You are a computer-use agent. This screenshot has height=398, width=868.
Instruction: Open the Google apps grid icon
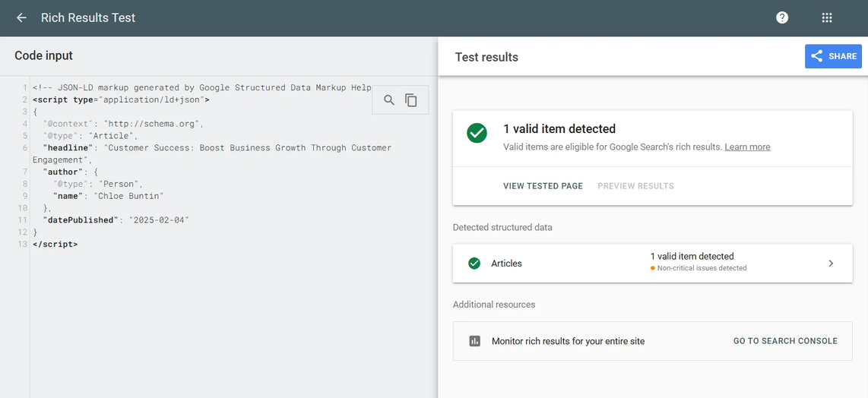(x=827, y=17)
